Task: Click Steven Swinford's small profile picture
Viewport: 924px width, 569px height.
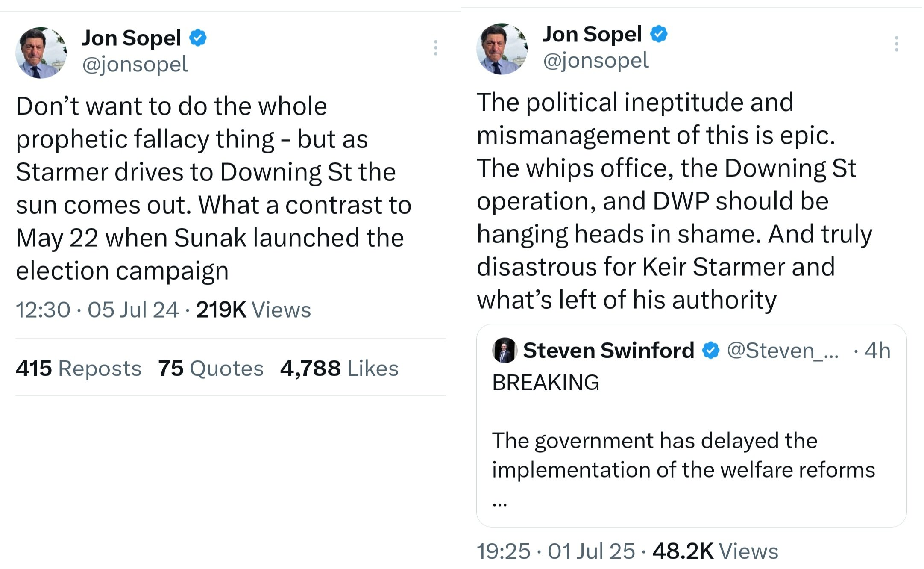Action: point(505,351)
